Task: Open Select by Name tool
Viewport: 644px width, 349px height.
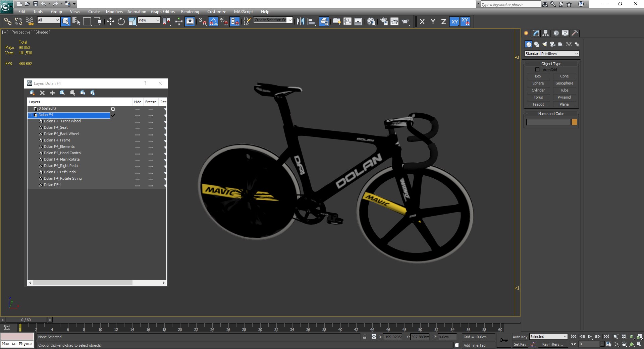Action: click(x=76, y=21)
